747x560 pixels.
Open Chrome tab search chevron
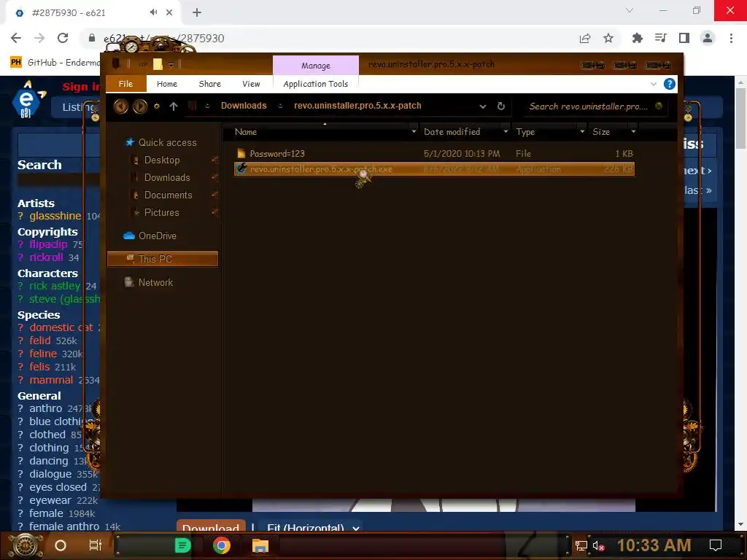coord(630,10)
